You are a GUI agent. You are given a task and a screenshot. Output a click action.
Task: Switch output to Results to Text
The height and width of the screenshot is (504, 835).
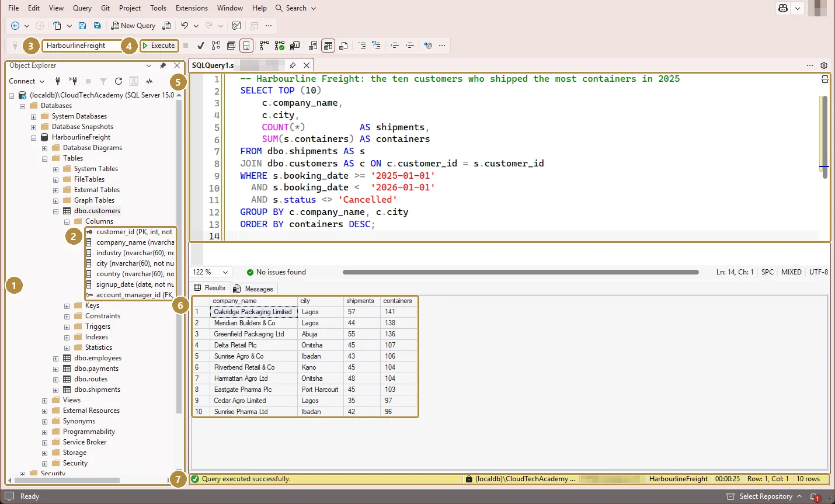pos(313,46)
